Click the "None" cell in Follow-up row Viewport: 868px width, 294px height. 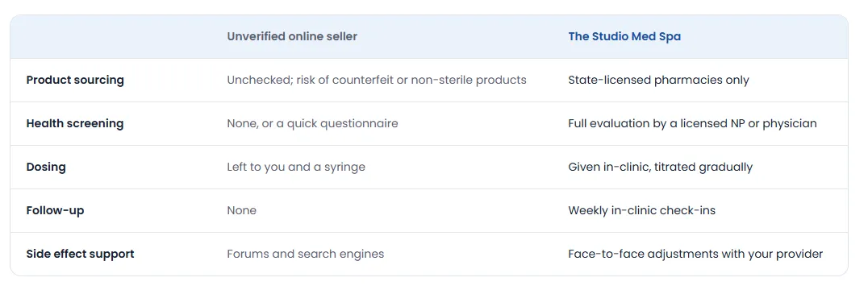click(241, 210)
